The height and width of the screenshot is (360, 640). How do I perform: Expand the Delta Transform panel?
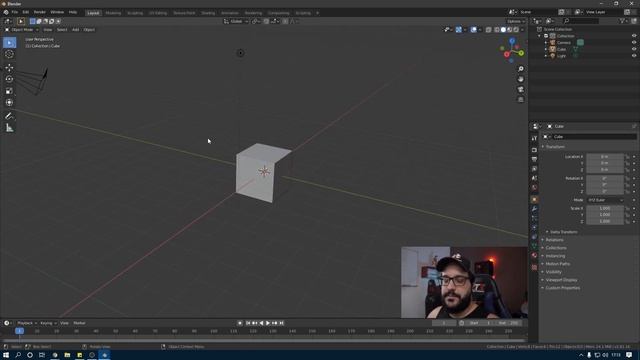(563, 232)
